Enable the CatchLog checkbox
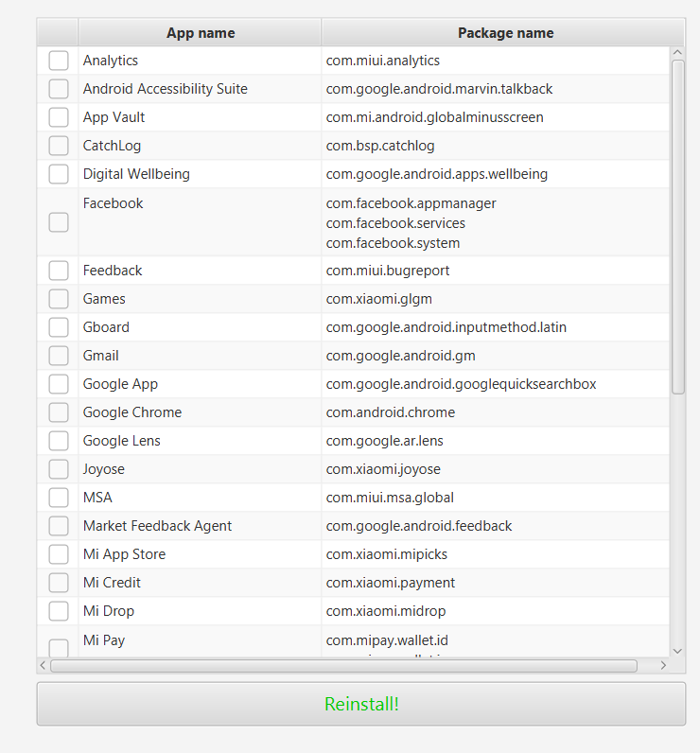This screenshot has width=700, height=753. tap(59, 146)
